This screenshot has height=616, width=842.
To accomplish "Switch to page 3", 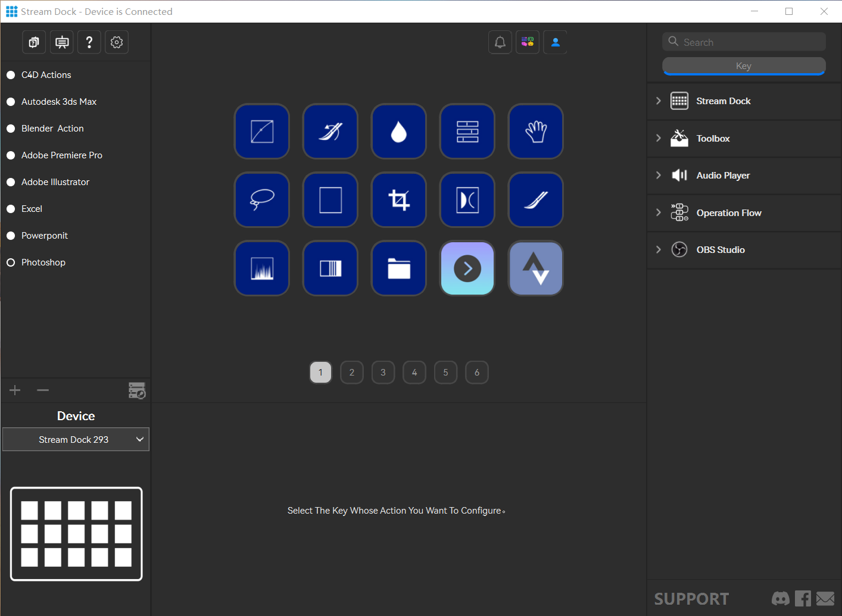I will pos(383,373).
